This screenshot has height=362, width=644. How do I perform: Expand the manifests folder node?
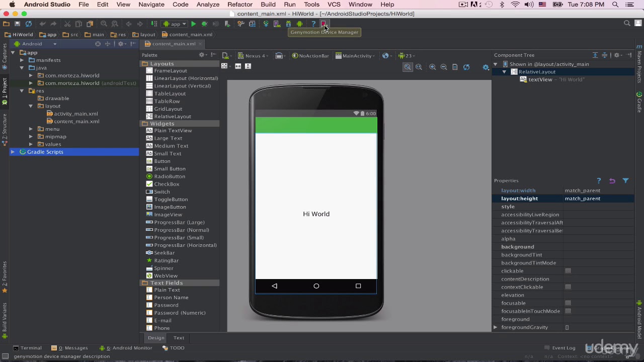(x=22, y=60)
